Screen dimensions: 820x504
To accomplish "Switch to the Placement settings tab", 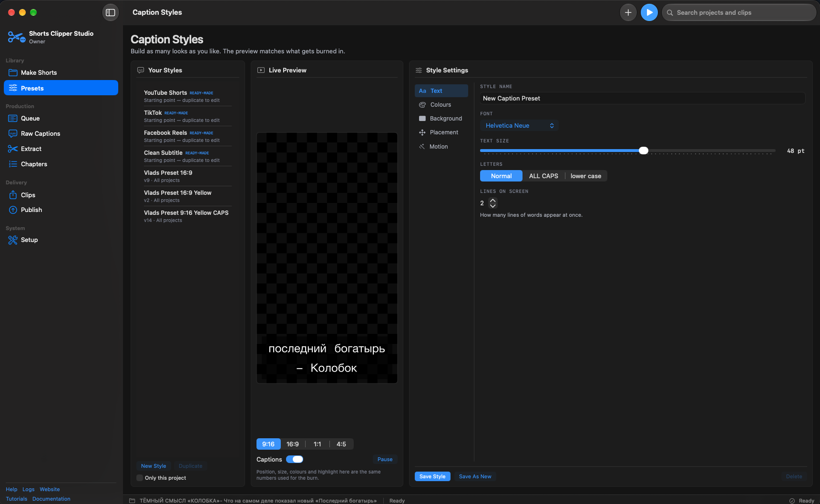I will click(x=441, y=132).
